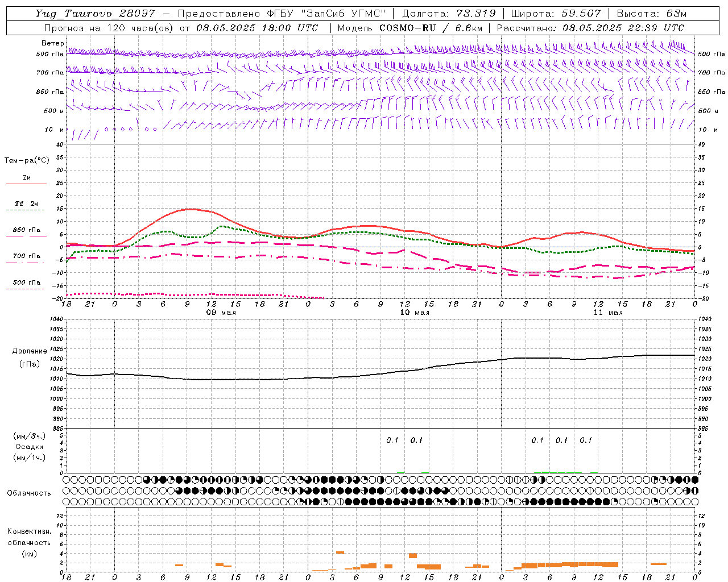Click the Осадки panel label
The width and height of the screenshot is (728, 582).
30,447
